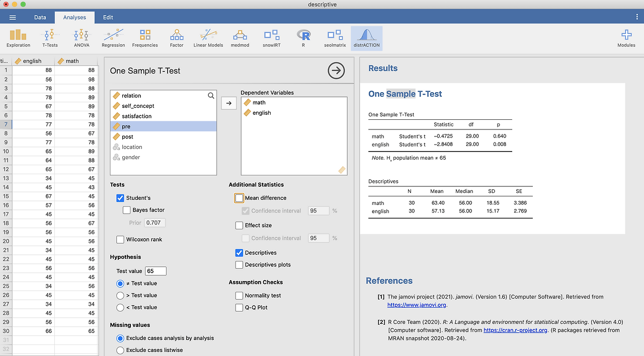Select the < Test value hypothesis
The width and height of the screenshot is (644, 356).
pyautogui.click(x=120, y=308)
